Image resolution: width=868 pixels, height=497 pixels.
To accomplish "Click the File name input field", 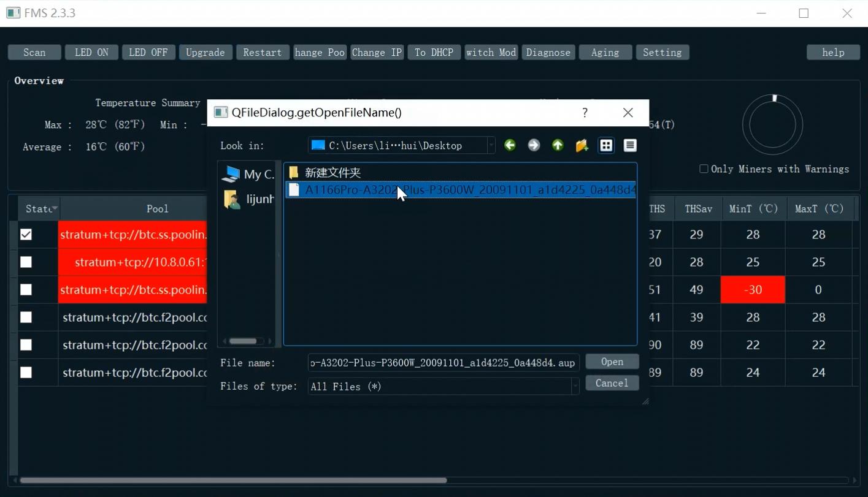I will pyautogui.click(x=443, y=363).
